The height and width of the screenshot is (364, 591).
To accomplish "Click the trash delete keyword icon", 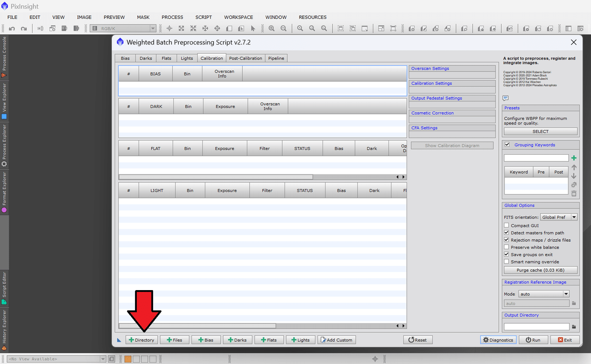I will pyautogui.click(x=574, y=194).
